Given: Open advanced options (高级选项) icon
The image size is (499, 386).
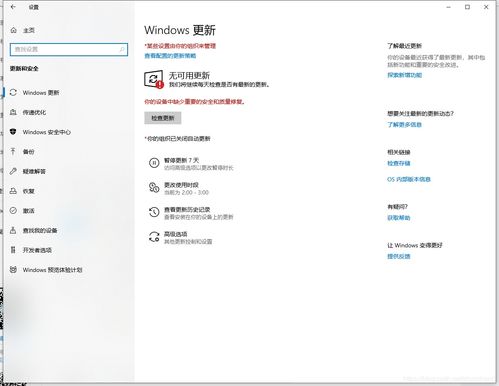Looking at the screenshot, I should click(154, 237).
